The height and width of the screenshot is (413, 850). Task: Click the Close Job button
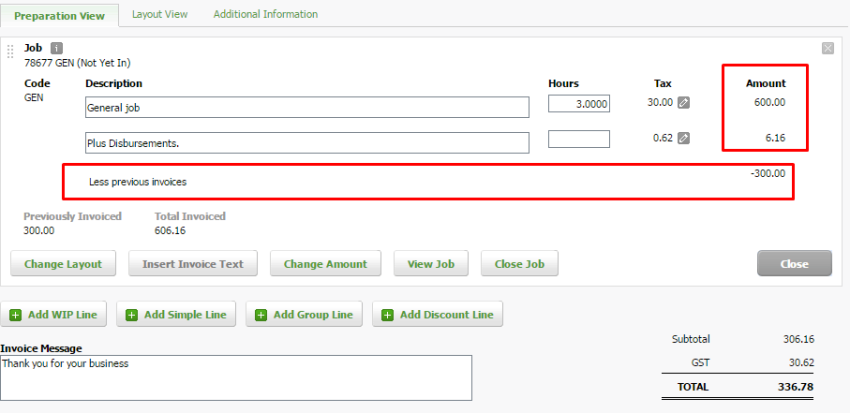tap(519, 264)
